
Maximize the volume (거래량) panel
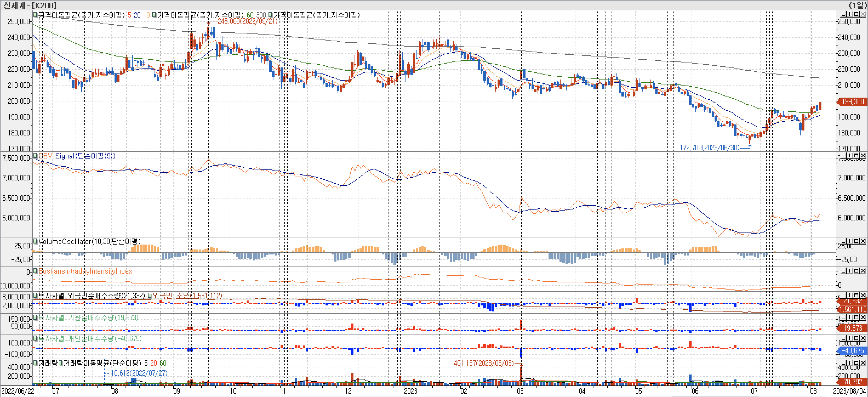coord(856,363)
